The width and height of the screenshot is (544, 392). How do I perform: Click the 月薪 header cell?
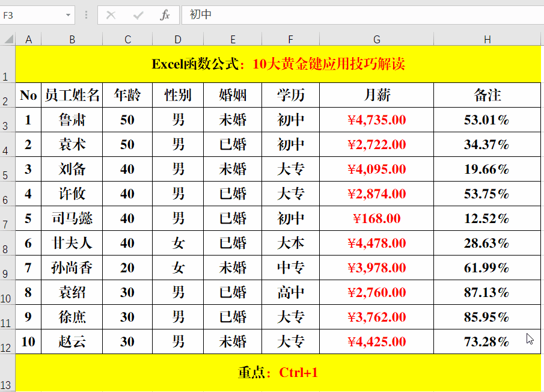point(376,95)
